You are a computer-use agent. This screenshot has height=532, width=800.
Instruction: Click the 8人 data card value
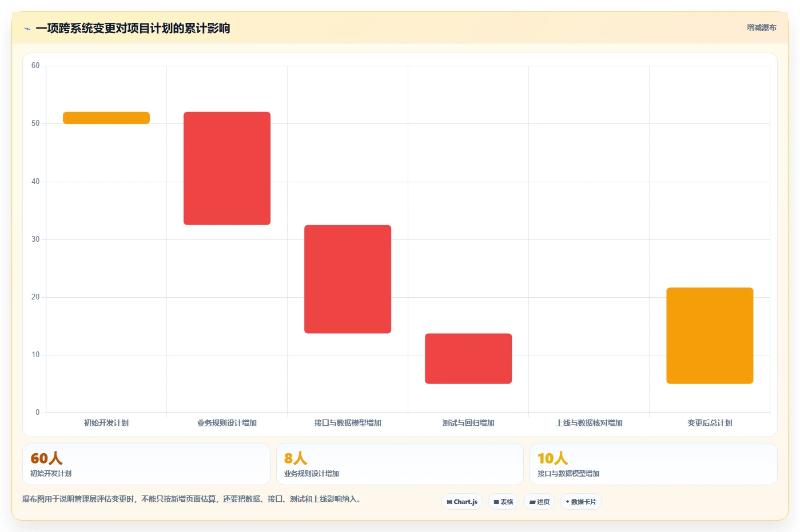tap(296, 458)
